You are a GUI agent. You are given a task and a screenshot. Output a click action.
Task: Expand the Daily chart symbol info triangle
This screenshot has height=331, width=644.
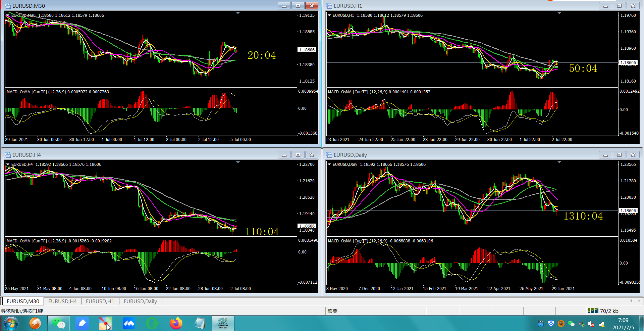(x=329, y=164)
